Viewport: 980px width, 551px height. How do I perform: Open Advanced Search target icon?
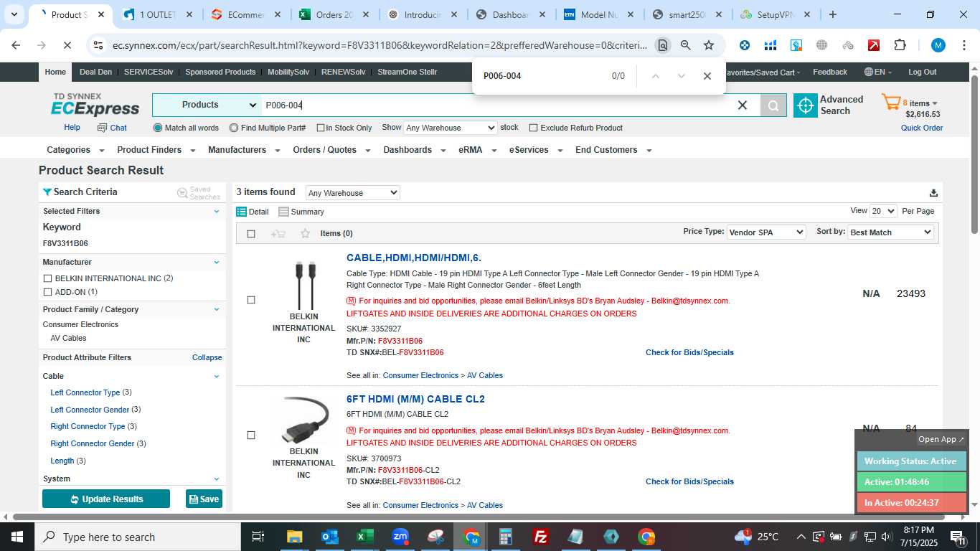(806, 105)
